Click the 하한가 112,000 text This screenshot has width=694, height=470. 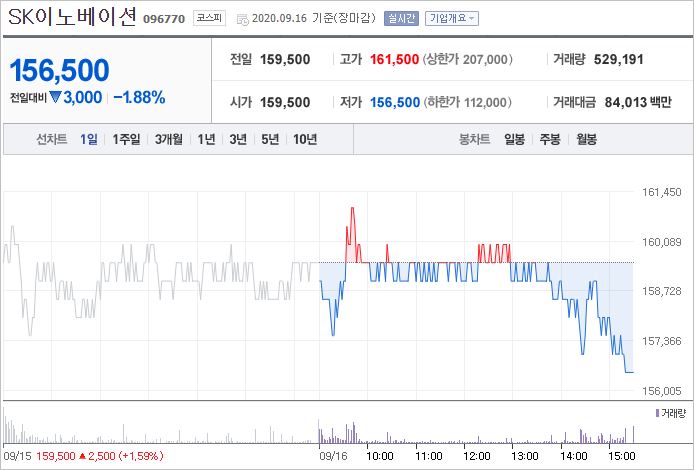point(468,102)
